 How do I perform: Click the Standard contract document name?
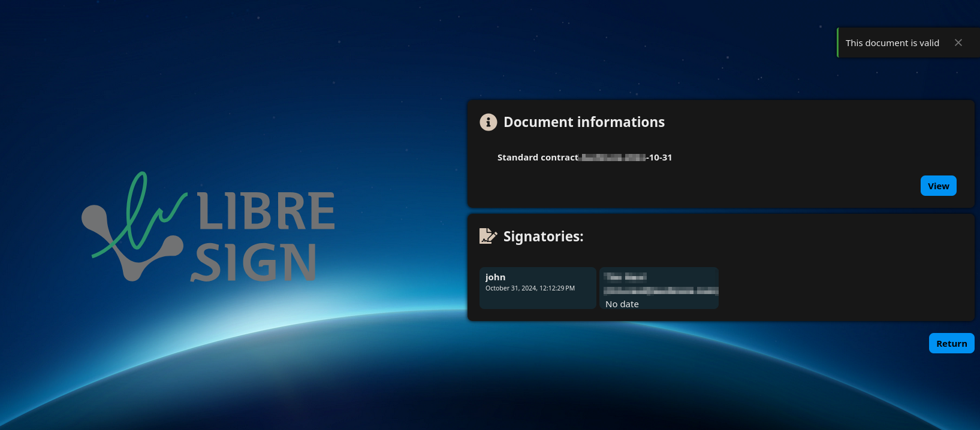pos(584,158)
